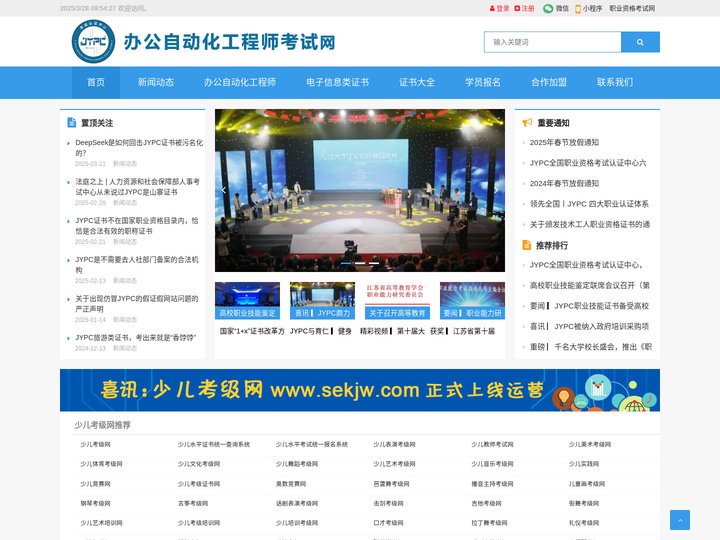720x540 pixels.
Task: Click the back-to-top arrow button
Action: coord(680,520)
